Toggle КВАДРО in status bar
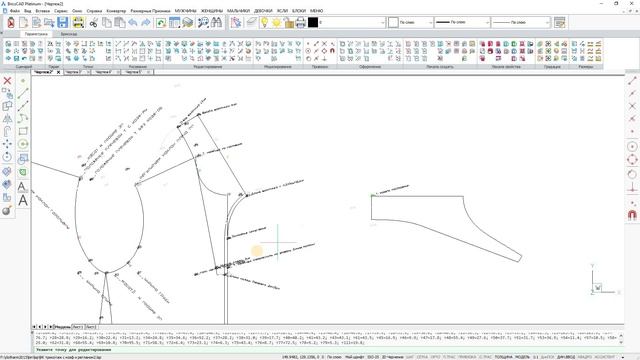Viewport: 640px width, 360px height. click(x=584, y=357)
